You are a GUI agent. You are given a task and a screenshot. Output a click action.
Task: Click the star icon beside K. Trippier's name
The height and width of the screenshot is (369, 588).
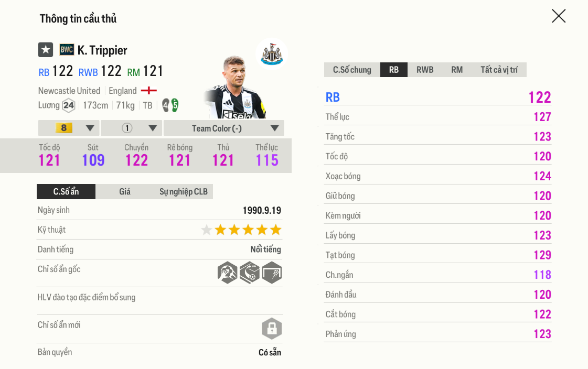(45, 49)
